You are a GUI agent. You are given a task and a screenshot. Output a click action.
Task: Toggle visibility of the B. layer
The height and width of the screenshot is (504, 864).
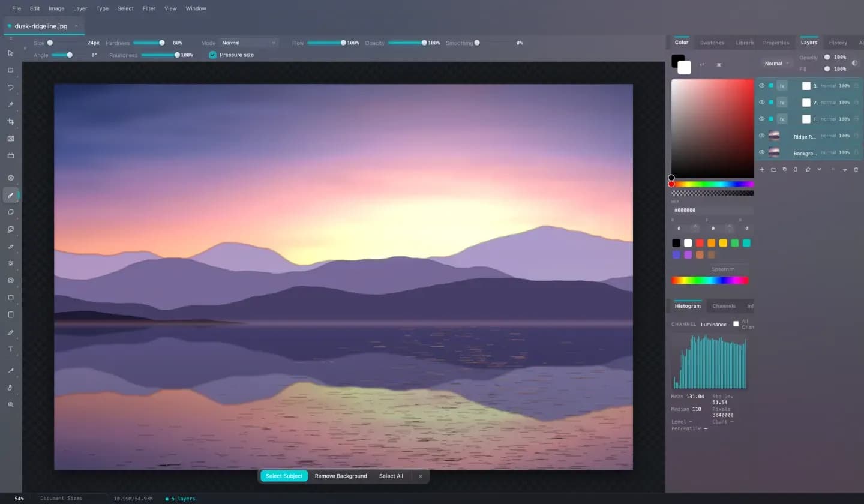(x=762, y=86)
